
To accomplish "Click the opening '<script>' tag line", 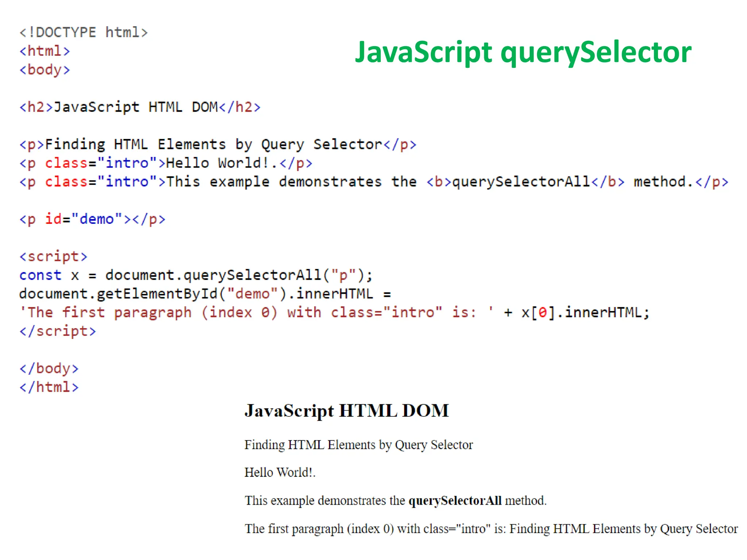I will pos(53,257).
